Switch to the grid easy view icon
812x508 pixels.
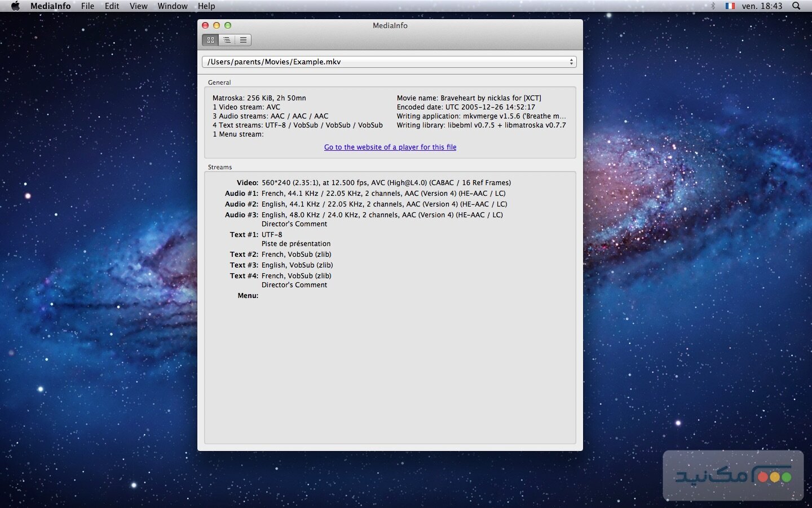[x=210, y=40]
